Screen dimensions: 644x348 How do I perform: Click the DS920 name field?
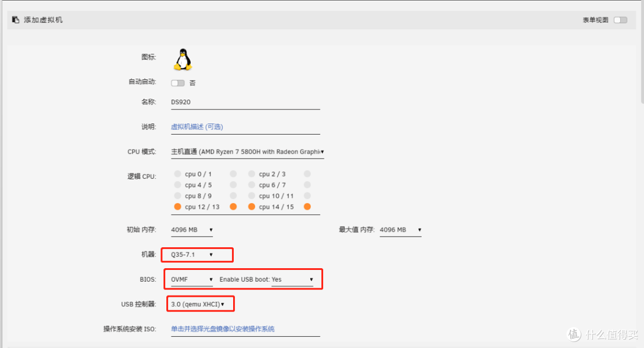point(245,102)
